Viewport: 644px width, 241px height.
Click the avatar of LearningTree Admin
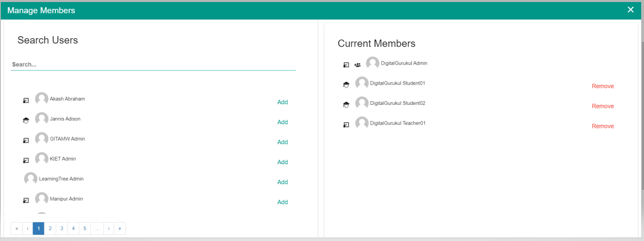31,178
